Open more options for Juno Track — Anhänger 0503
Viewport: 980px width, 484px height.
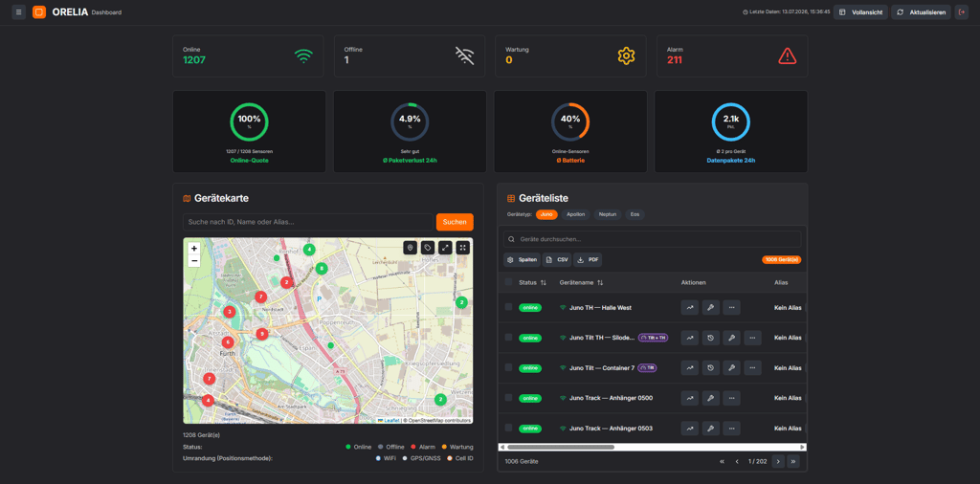pos(731,429)
